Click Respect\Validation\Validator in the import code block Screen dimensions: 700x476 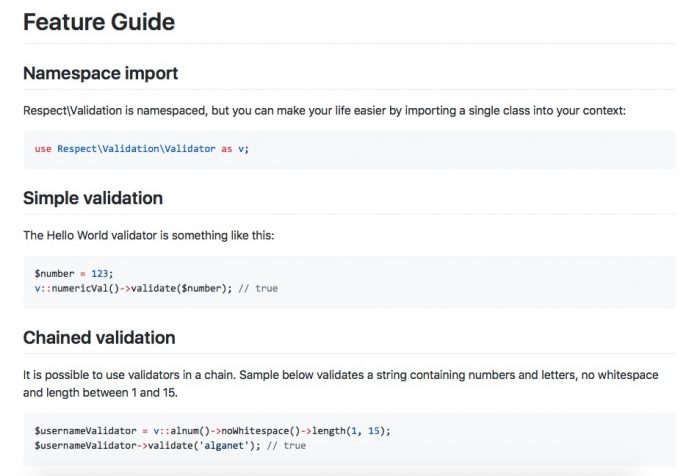tap(136, 149)
